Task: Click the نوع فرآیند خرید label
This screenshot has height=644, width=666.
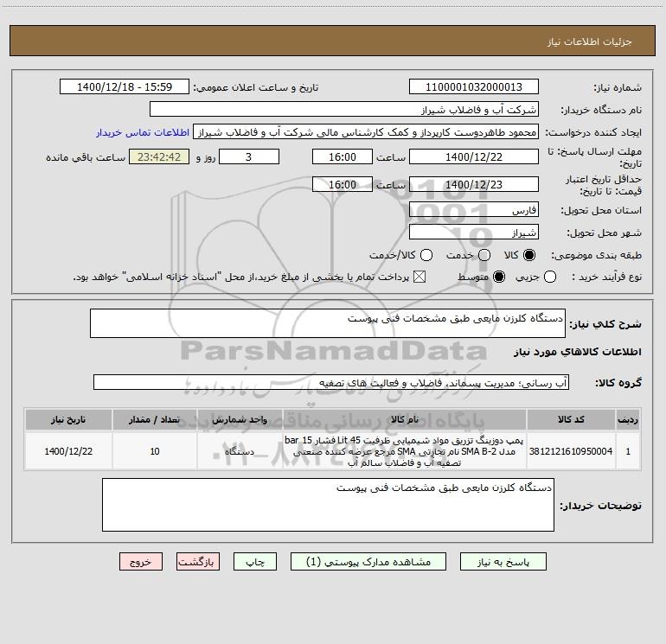Action: point(605,277)
